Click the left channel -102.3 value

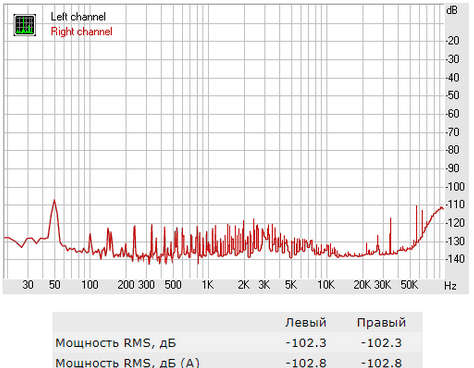(306, 343)
